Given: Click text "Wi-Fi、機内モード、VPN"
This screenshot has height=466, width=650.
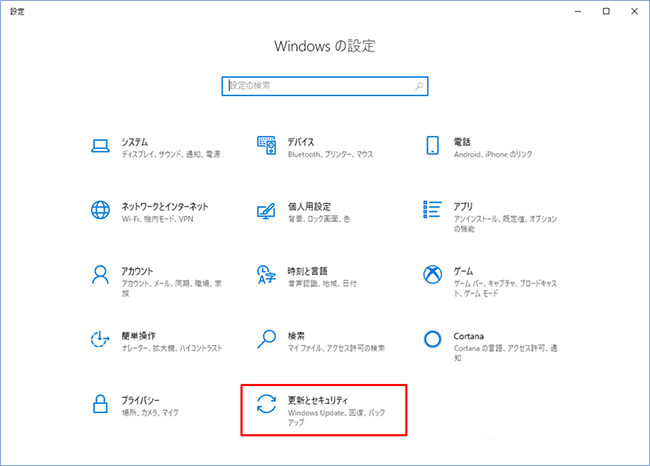Looking at the screenshot, I should point(158,219).
